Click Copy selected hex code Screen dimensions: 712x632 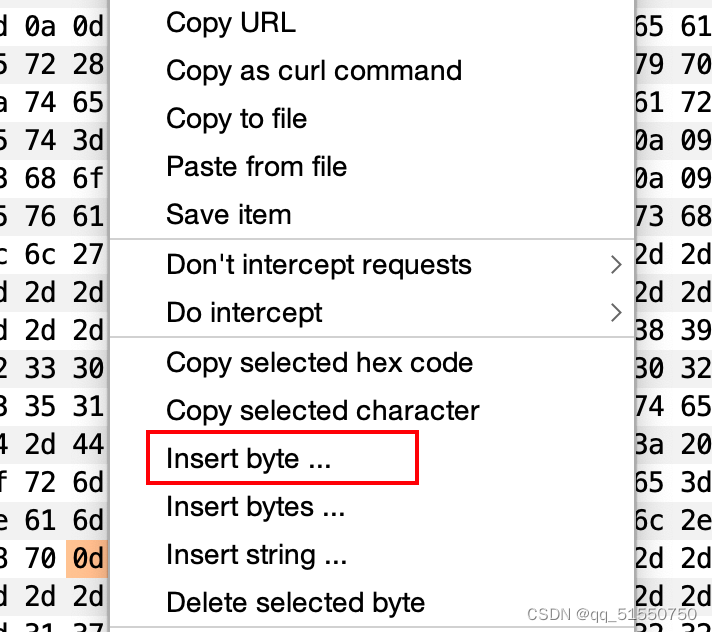319,362
